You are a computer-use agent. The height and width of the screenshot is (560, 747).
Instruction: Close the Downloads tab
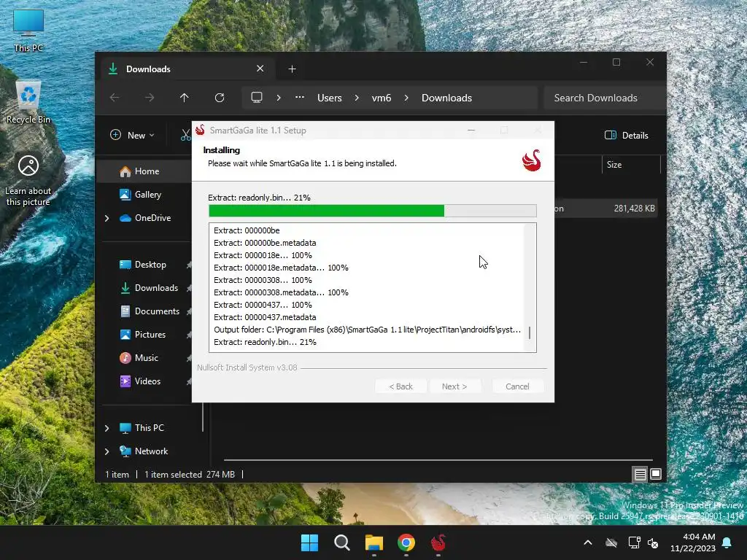point(260,69)
